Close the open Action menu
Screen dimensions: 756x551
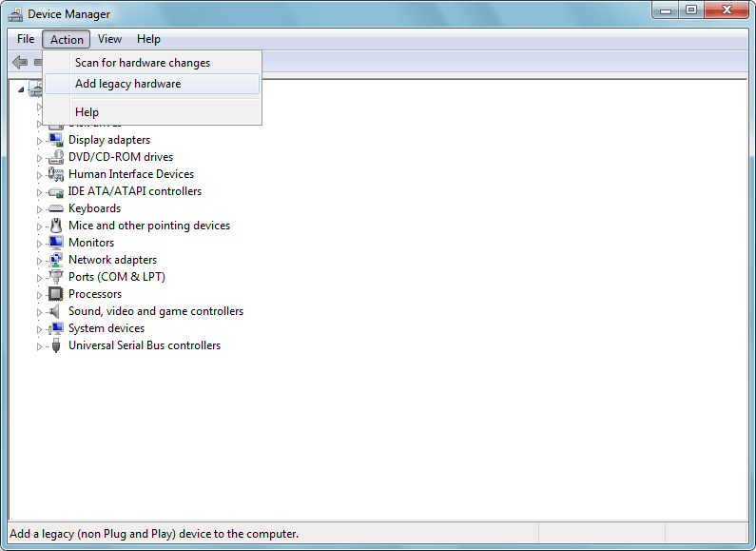(x=66, y=40)
